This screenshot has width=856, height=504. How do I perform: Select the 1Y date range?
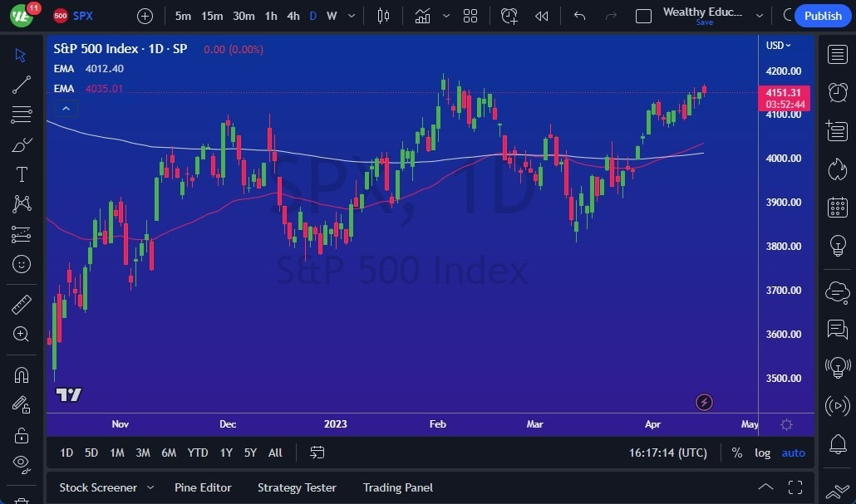(225, 453)
